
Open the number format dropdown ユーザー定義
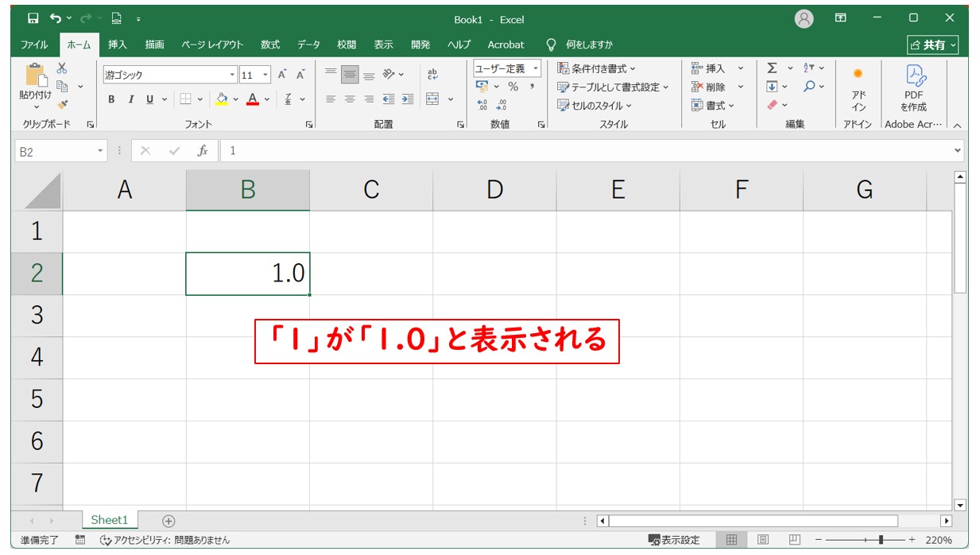(536, 68)
